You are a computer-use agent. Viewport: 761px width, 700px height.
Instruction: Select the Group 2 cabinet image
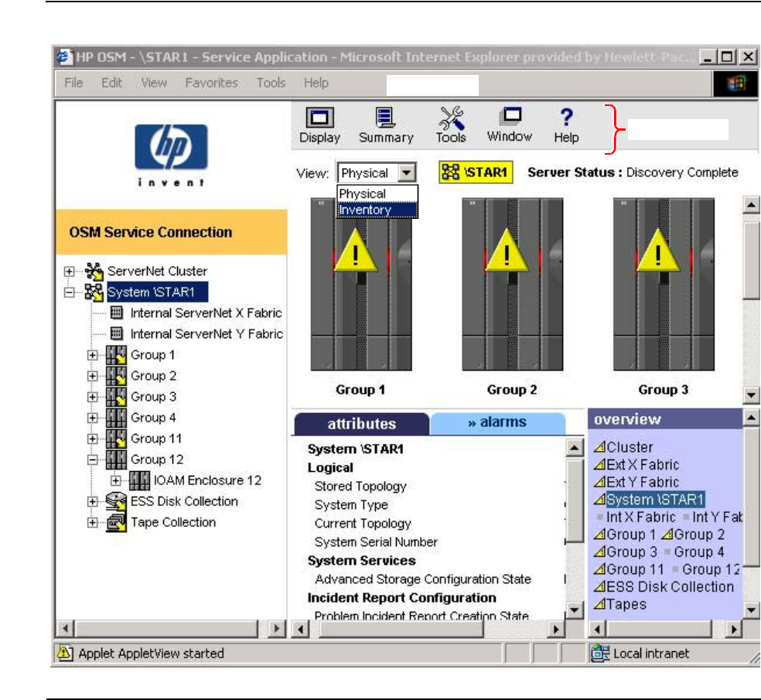pos(513,284)
